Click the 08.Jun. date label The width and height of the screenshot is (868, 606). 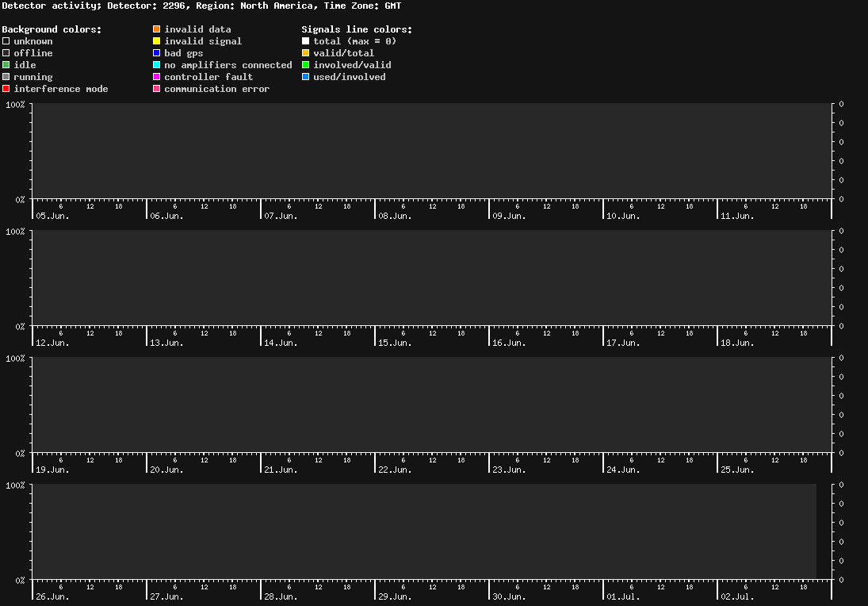pyautogui.click(x=396, y=216)
